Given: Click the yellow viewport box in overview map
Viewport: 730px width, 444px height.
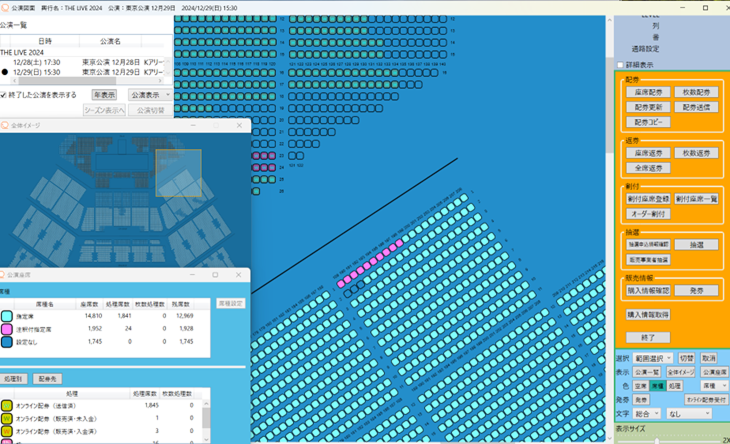Looking at the screenshot, I should point(178,171).
